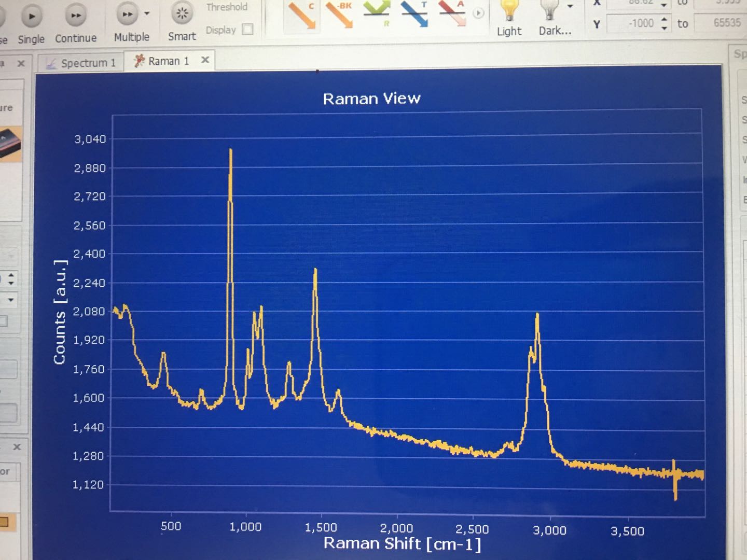Click the Y maximum field showing 65535
This screenshot has width=747, height=560.
tap(720, 23)
